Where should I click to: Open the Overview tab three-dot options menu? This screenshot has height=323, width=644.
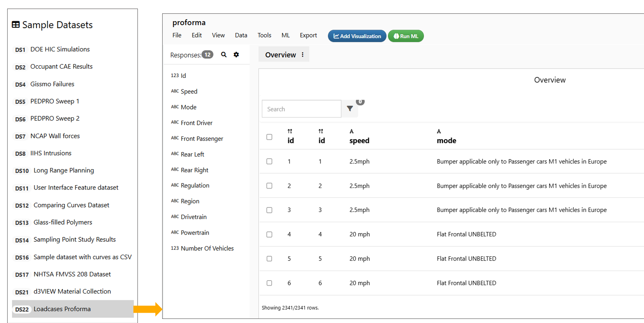[x=302, y=55]
